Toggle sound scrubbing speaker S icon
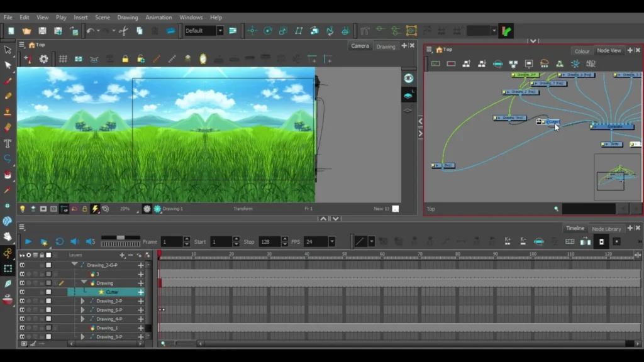 (x=91, y=241)
